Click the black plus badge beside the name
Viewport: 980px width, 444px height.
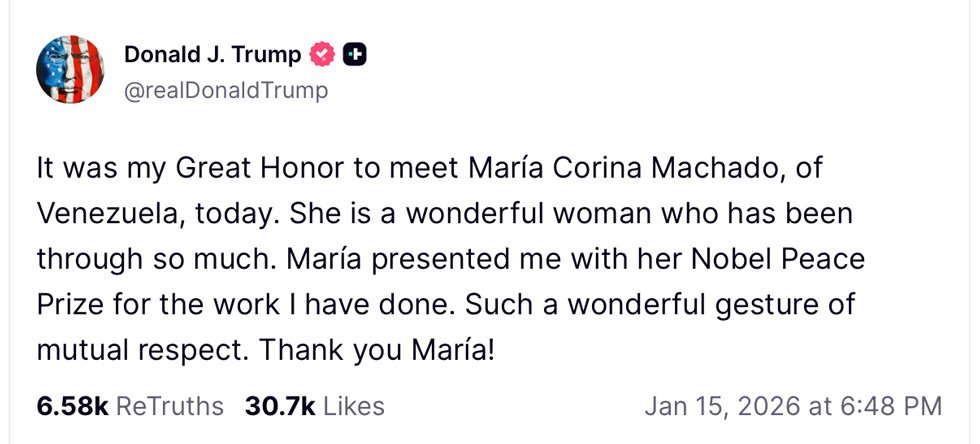pos(354,56)
